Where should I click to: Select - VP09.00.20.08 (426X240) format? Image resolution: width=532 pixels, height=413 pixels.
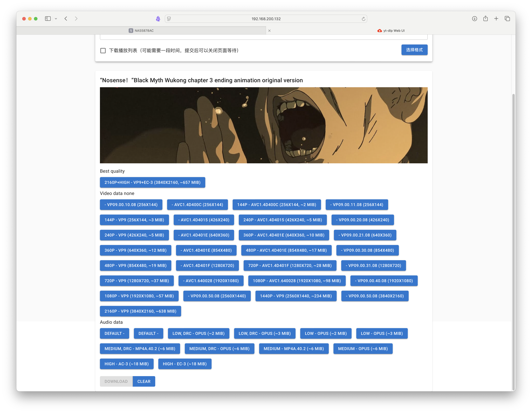coord(363,220)
